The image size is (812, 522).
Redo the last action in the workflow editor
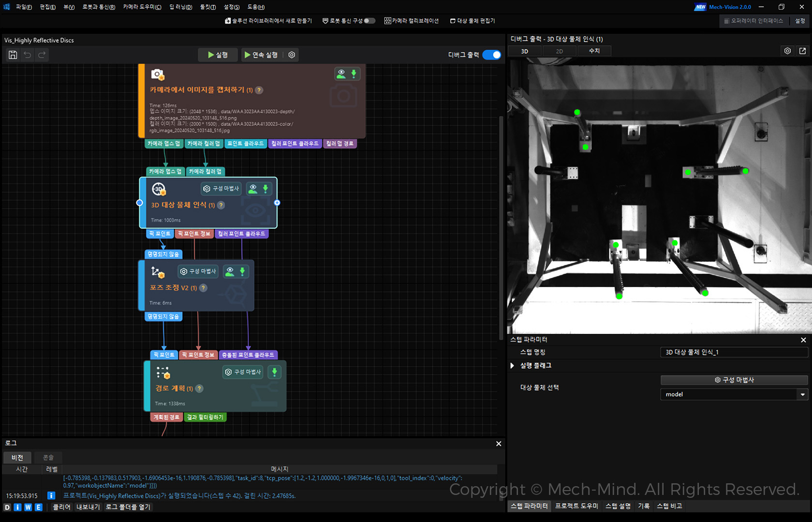tap(42, 55)
